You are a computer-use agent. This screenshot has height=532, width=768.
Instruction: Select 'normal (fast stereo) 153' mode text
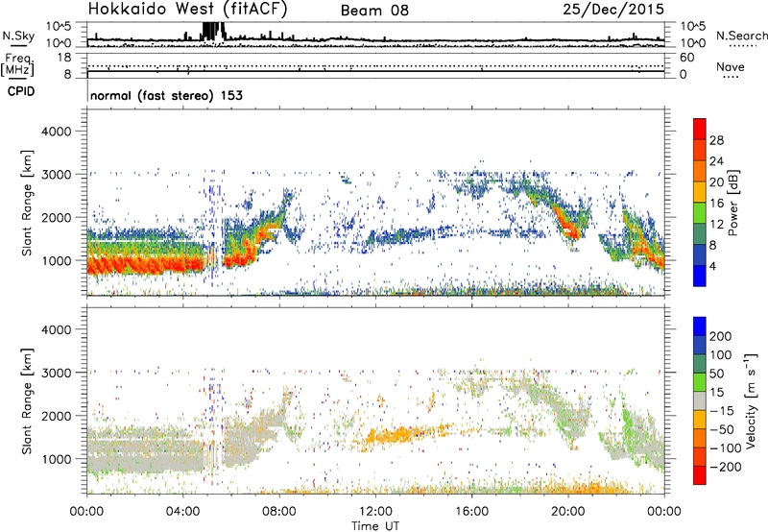tap(166, 95)
